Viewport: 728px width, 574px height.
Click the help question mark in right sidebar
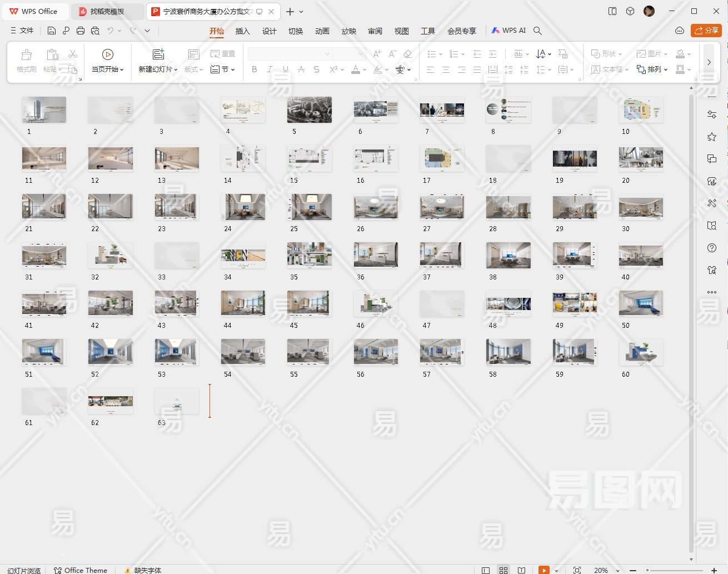coord(711,248)
